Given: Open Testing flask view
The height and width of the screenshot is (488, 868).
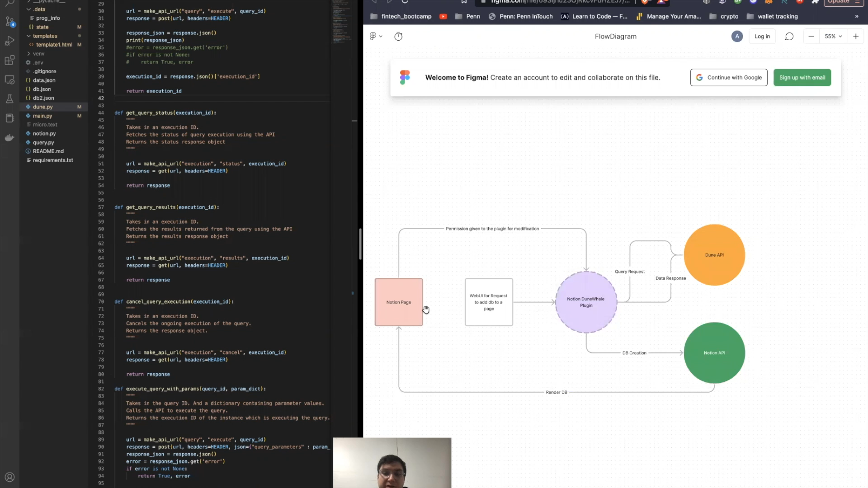Looking at the screenshot, I should click(9, 99).
